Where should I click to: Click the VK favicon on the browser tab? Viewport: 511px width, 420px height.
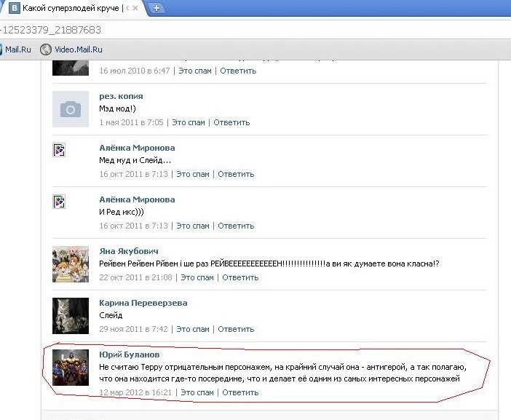[x=12, y=8]
